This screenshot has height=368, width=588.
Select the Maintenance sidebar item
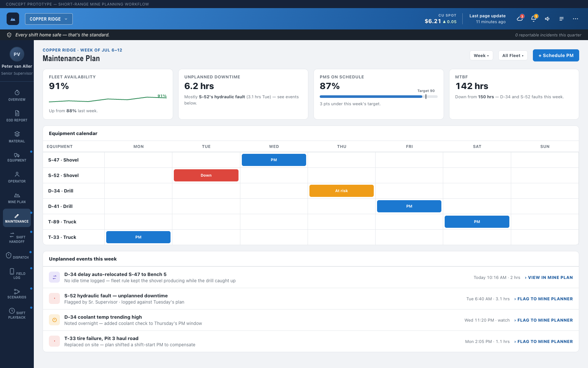coord(17,218)
